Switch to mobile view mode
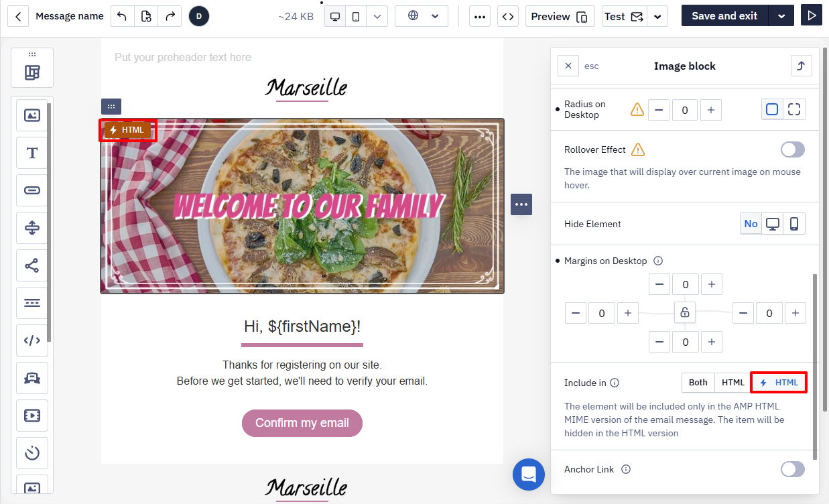The height and width of the screenshot is (504, 829). pyautogui.click(x=356, y=16)
